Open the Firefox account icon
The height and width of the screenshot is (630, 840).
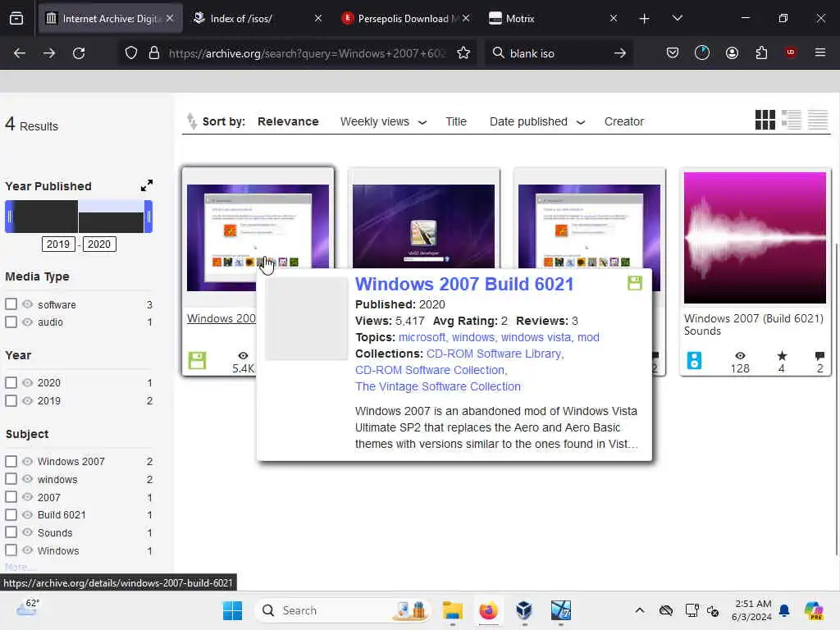coord(732,52)
